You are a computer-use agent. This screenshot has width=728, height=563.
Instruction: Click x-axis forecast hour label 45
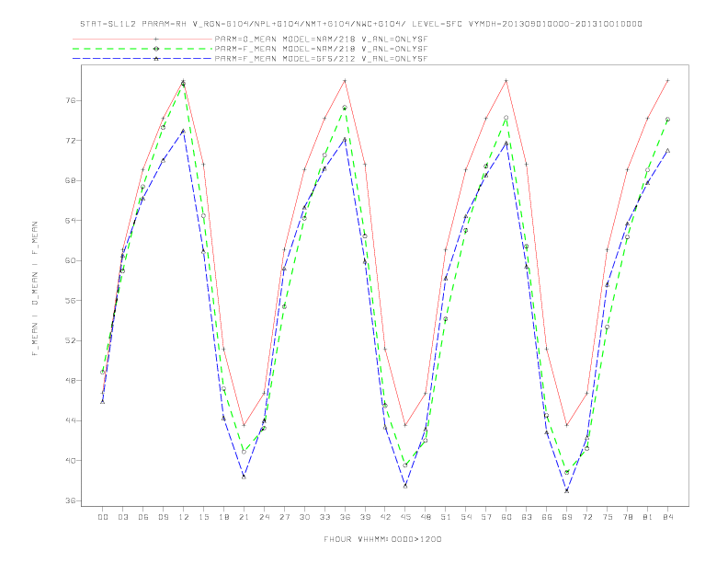click(x=405, y=517)
